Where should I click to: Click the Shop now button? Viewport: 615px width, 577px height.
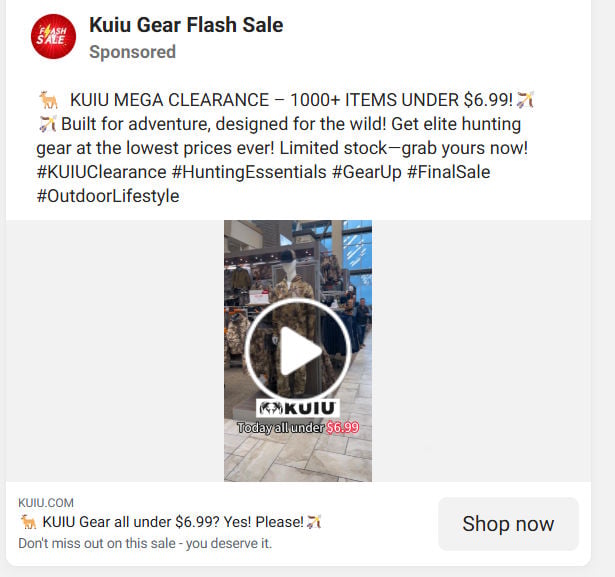508,524
